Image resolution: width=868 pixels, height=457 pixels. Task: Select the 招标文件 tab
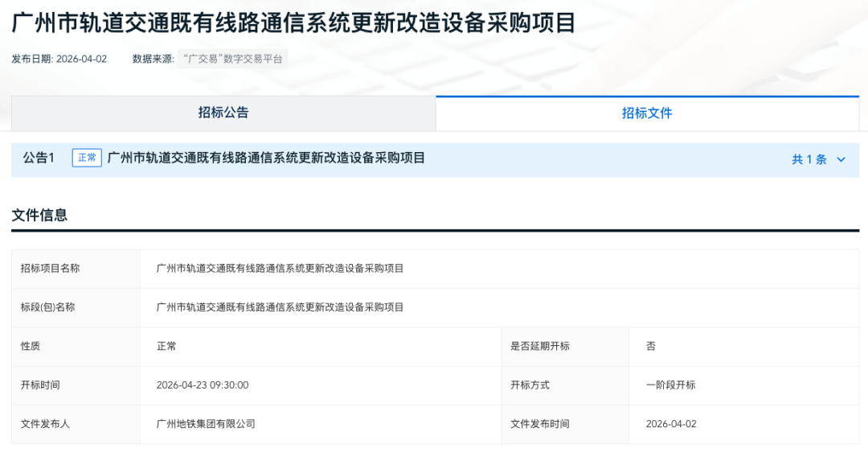(x=647, y=113)
